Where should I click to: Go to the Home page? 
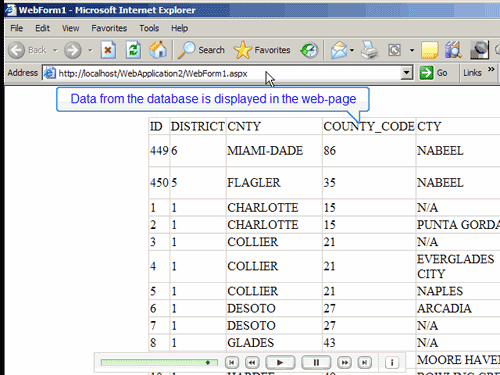pos(158,50)
